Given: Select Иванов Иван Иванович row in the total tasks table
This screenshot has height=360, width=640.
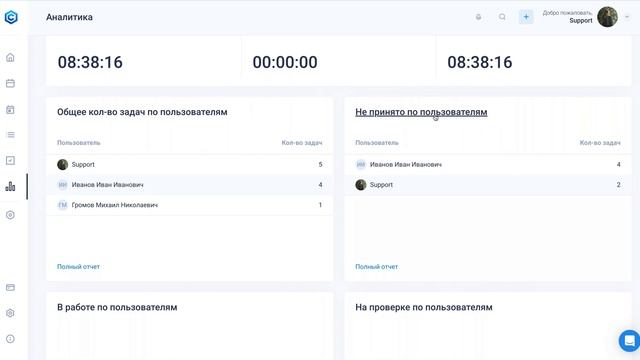Looking at the screenshot, I should [189, 185].
